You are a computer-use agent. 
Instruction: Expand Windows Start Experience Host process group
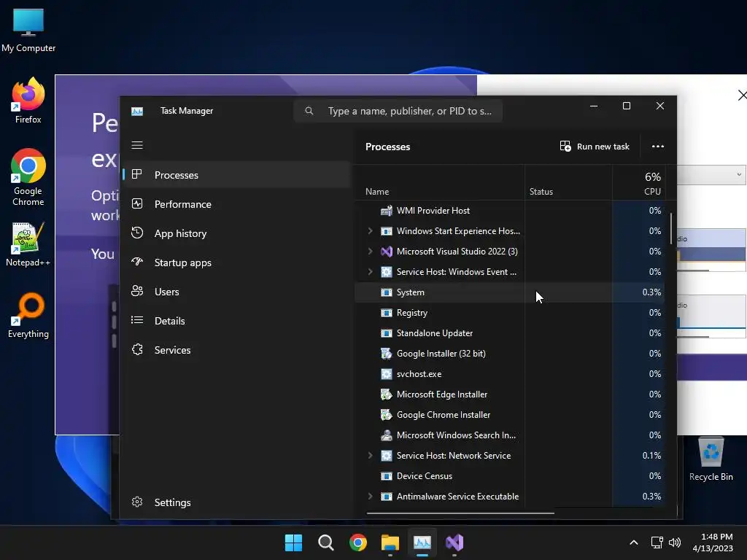(370, 231)
